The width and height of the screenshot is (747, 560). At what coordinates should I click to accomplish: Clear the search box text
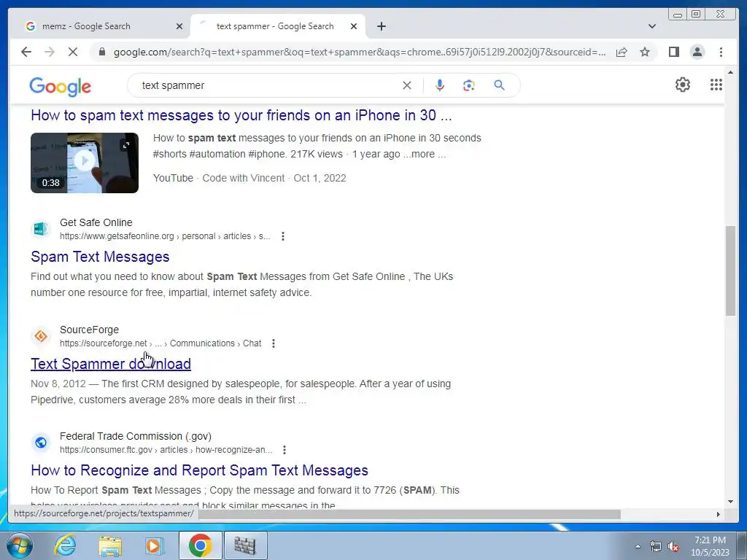(407, 85)
